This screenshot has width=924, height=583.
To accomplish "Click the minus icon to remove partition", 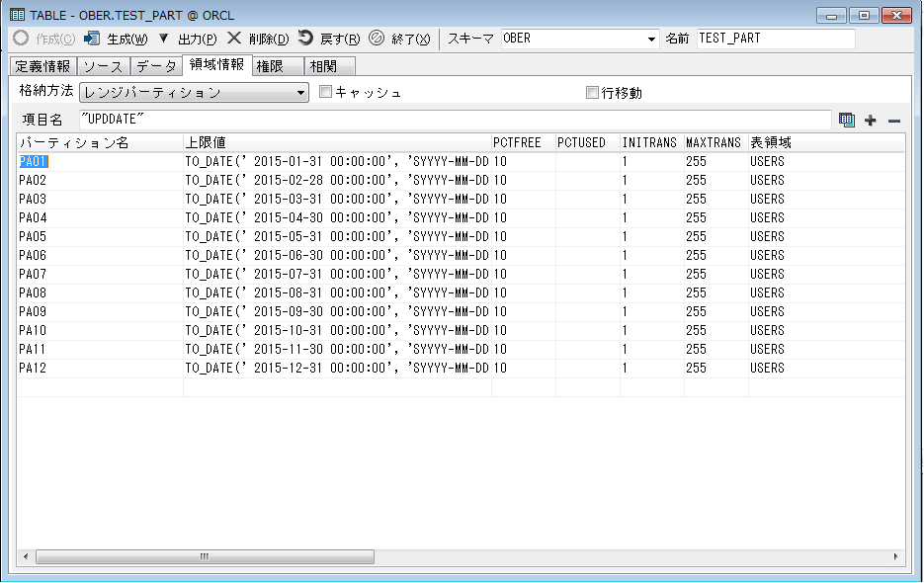I will 894,120.
